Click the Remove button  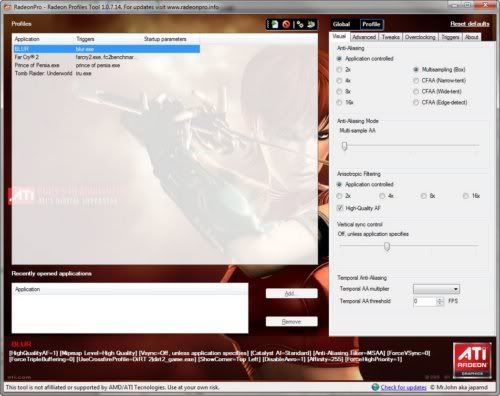click(292, 322)
